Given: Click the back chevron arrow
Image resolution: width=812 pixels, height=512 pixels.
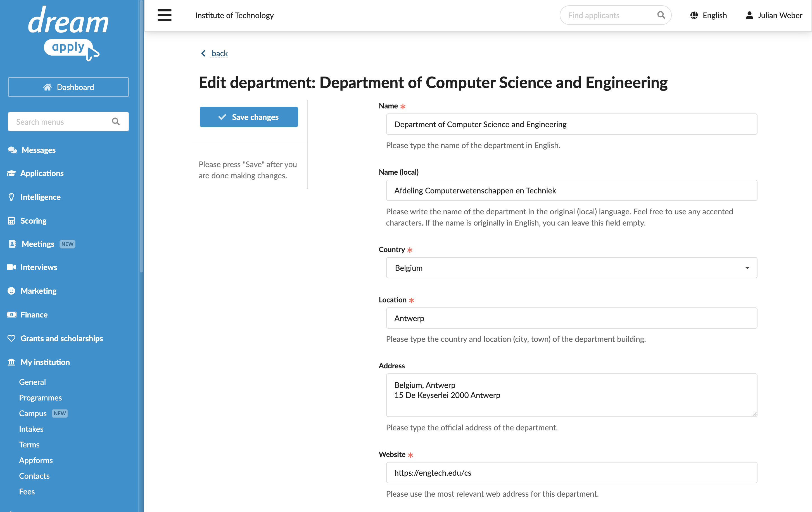Looking at the screenshot, I should point(203,53).
